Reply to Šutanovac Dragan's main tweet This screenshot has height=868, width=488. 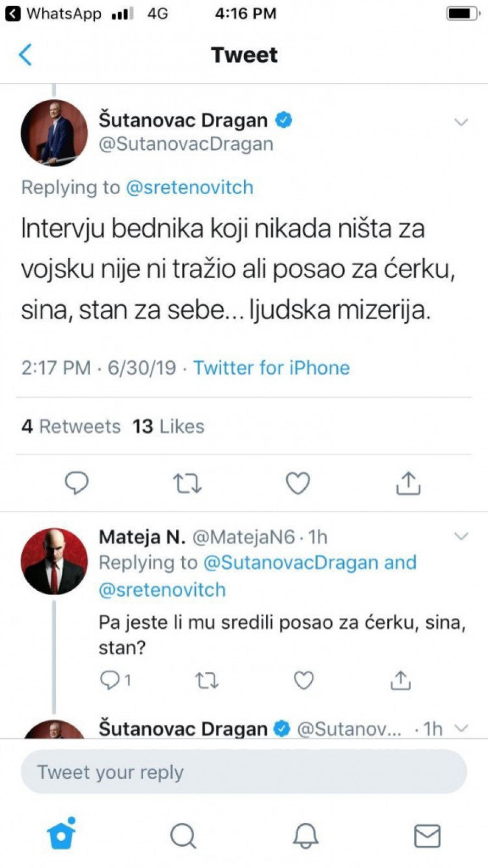tap(76, 483)
